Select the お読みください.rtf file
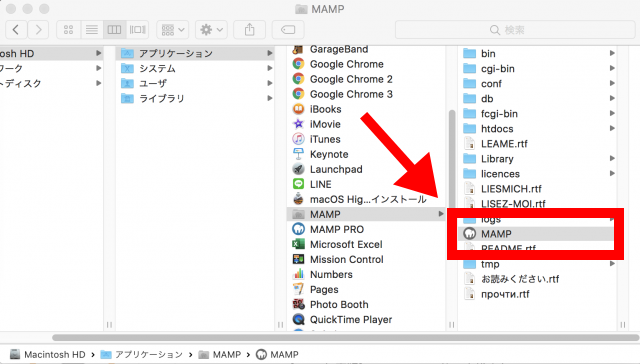 (x=537, y=279)
